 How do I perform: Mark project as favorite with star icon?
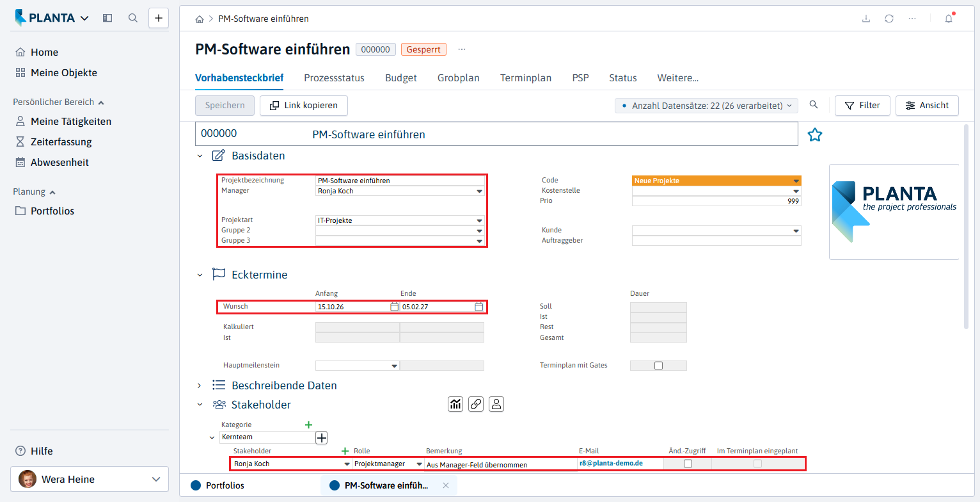point(814,134)
